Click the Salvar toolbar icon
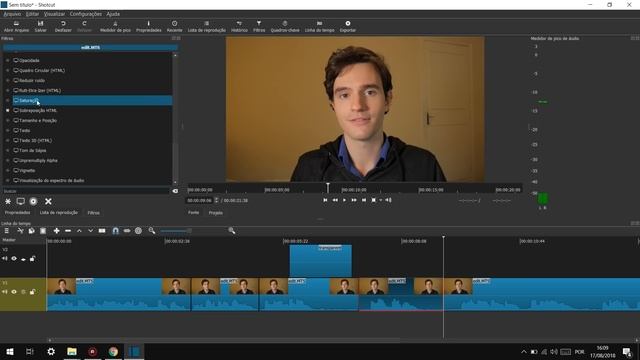 [x=40, y=27]
